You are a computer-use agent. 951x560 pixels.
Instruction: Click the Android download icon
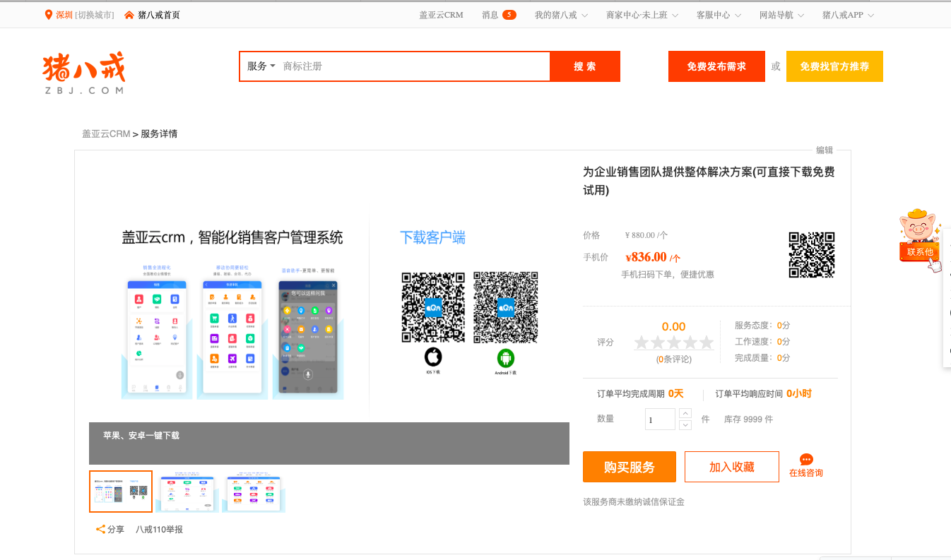pos(505,357)
